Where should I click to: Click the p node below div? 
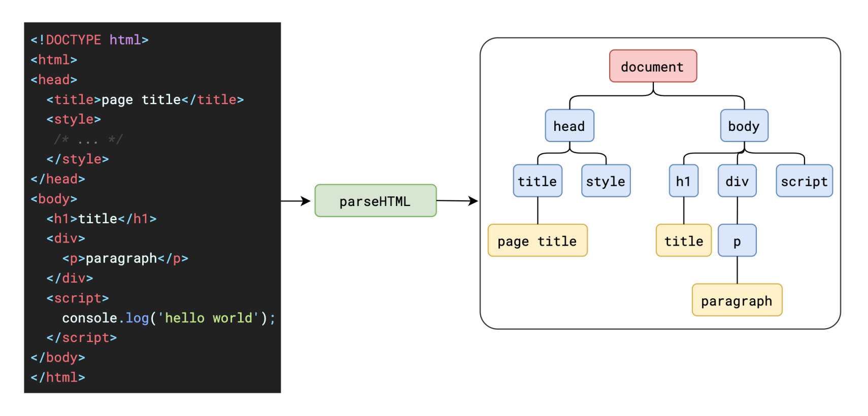coord(737,240)
